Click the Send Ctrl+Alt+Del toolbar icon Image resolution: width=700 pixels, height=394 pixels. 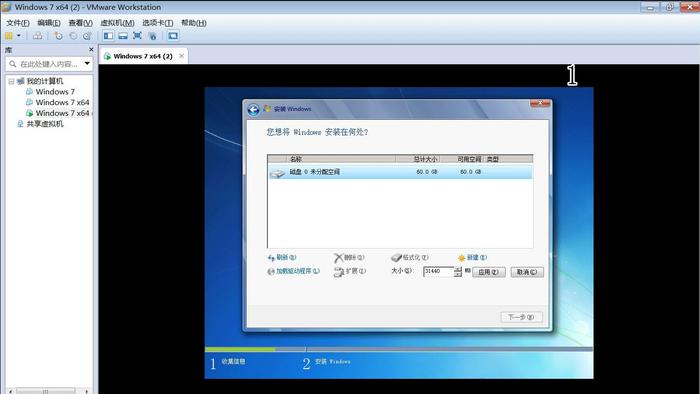click(38, 36)
